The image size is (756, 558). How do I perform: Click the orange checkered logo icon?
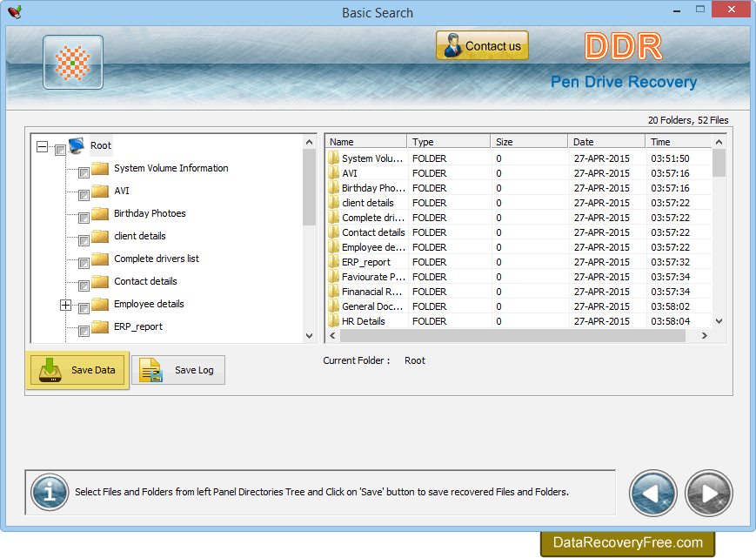(73, 62)
